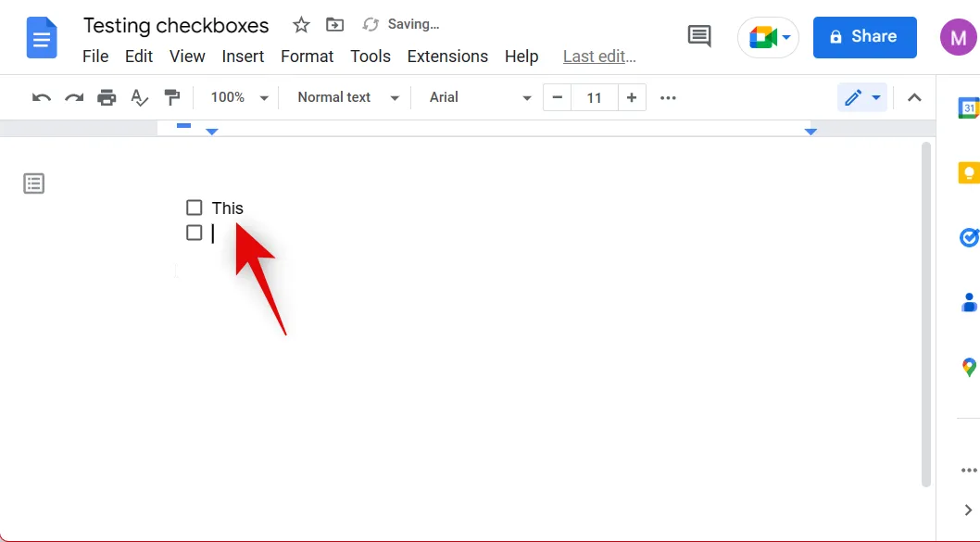
Task: Click the move to folder icon
Action: click(x=335, y=25)
